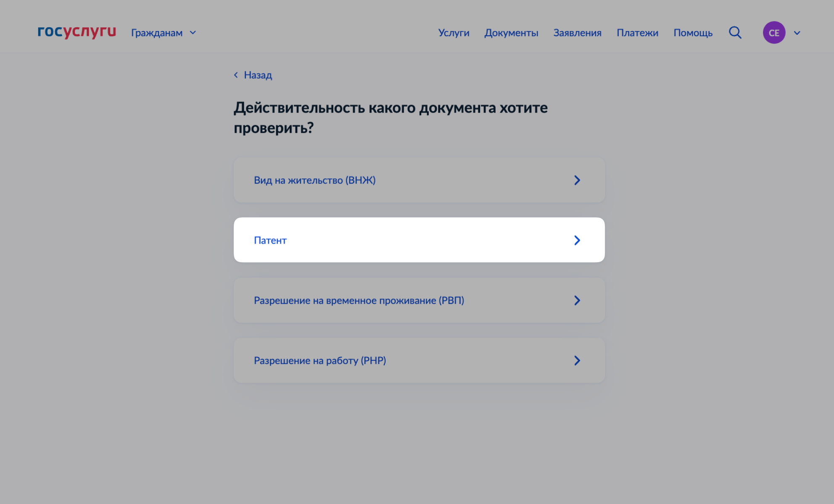Go to Платежи in the top menu
The width and height of the screenshot is (834, 504).
pyautogui.click(x=637, y=33)
